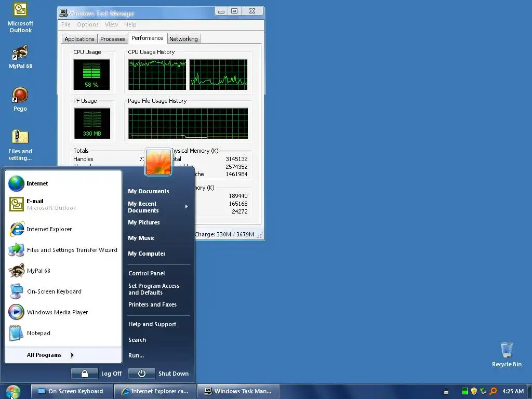The width and height of the screenshot is (532, 399).
Task: Open Task Manager Help menu
Action: pos(130,24)
